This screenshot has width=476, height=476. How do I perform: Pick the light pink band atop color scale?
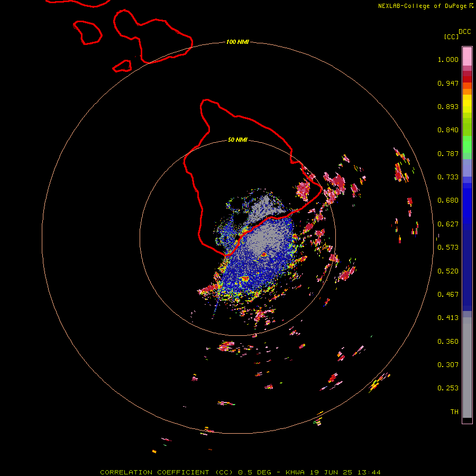click(467, 57)
